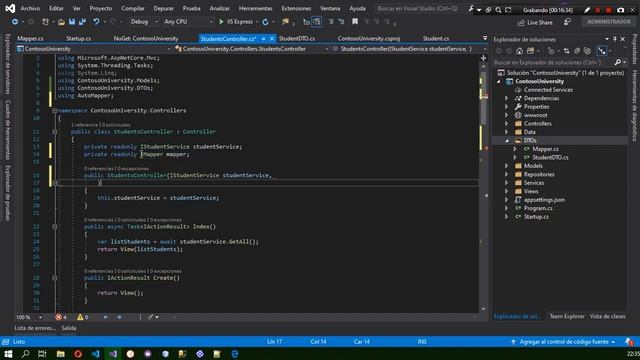640x360 pixels.
Task: Click the notifications bell in status bar
Action: click(628, 342)
